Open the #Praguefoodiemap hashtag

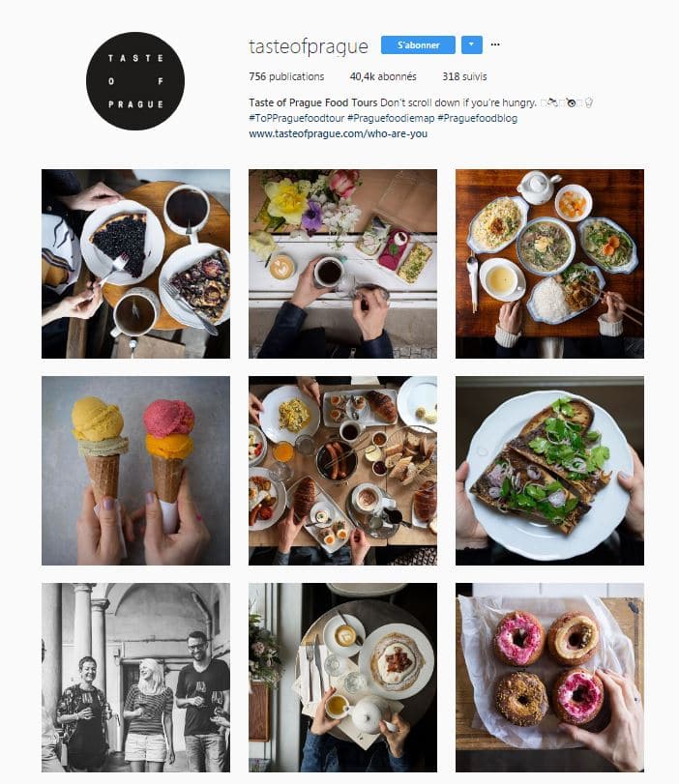[x=391, y=118]
